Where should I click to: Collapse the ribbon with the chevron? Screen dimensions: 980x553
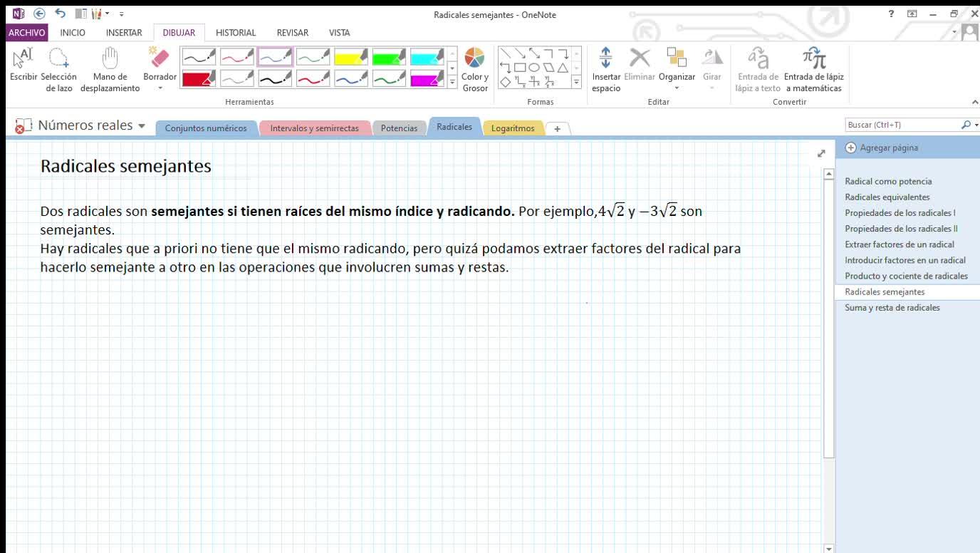(975, 102)
